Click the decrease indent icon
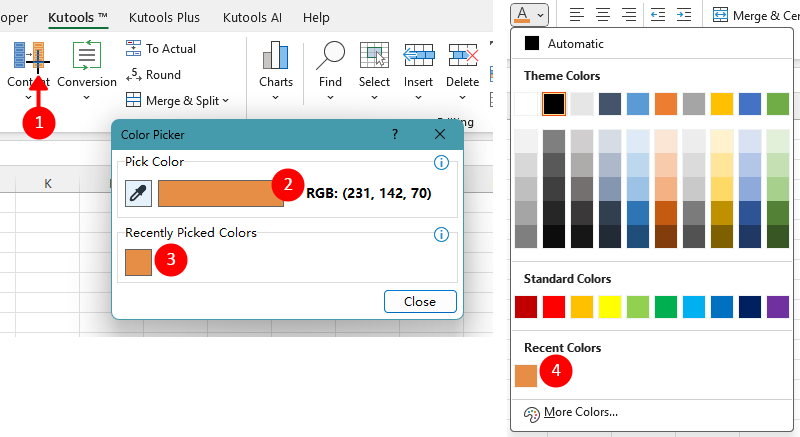Viewport: 800px width, 437px height. coord(658,15)
